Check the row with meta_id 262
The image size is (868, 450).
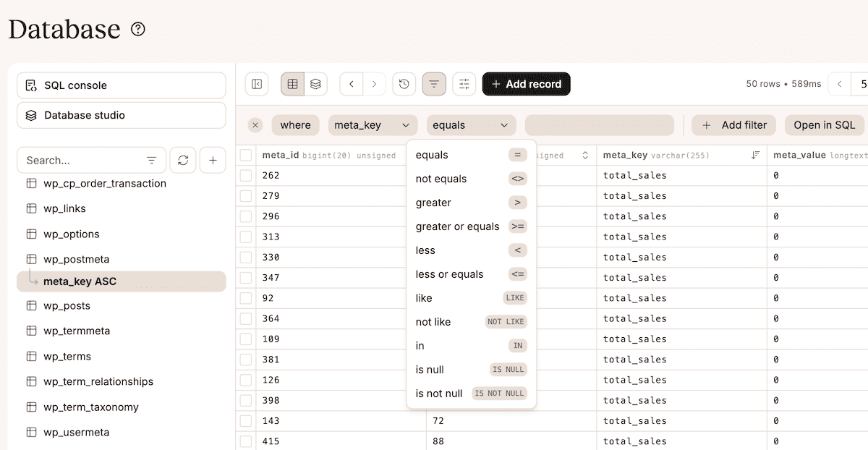click(246, 175)
